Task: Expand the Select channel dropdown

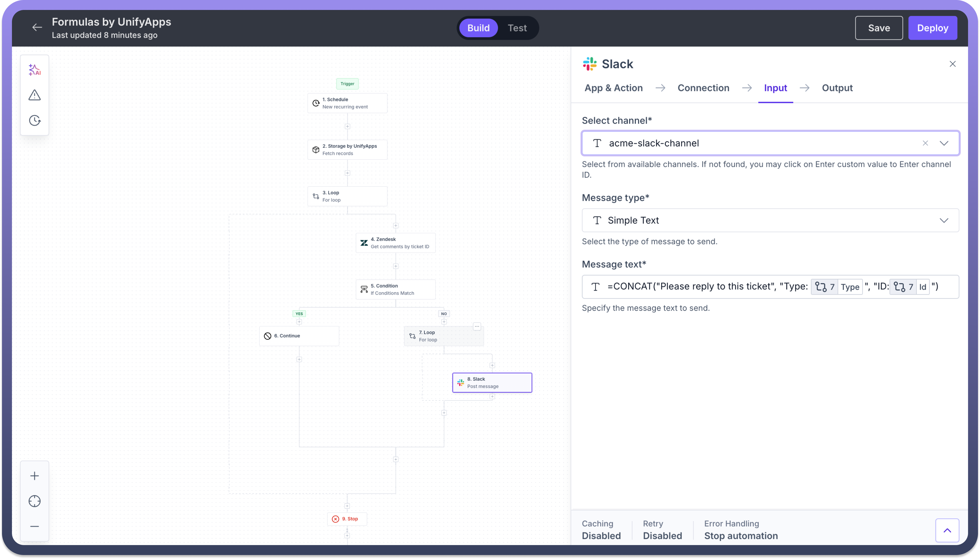Action: coord(943,143)
